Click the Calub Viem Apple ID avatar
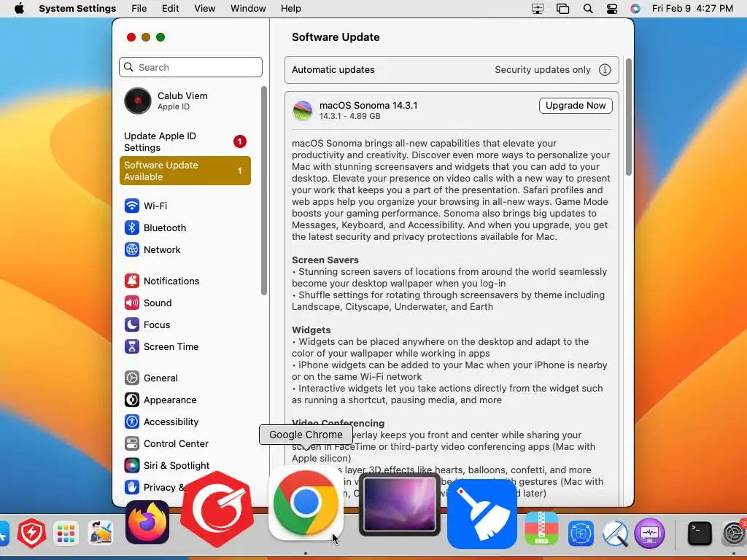747x560 pixels. [x=138, y=101]
